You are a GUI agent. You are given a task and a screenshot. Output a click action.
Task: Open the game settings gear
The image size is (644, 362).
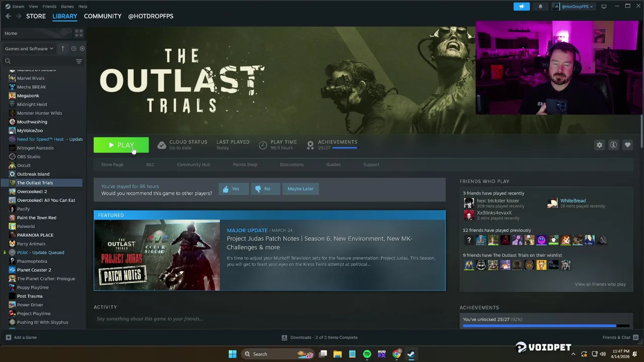599,145
